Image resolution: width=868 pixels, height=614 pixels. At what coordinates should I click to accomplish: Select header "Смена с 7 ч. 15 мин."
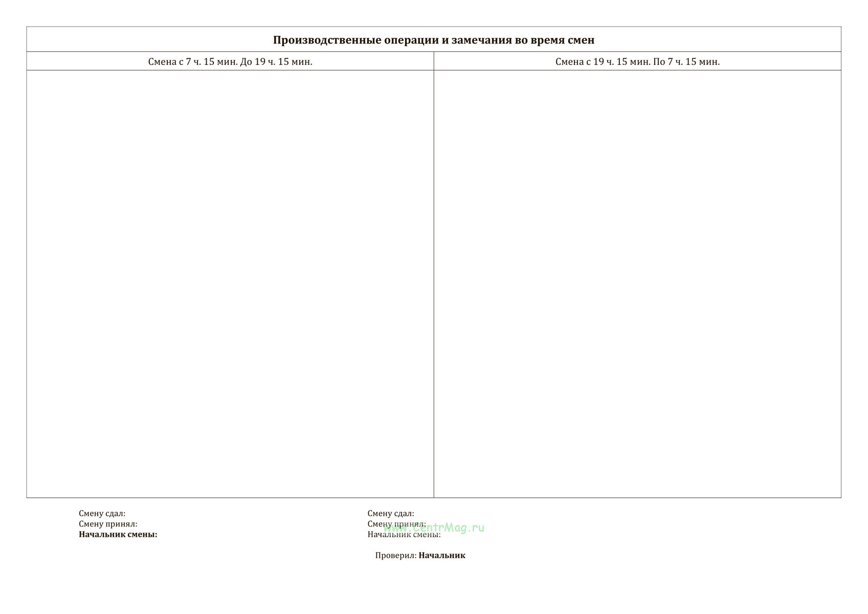(x=193, y=62)
